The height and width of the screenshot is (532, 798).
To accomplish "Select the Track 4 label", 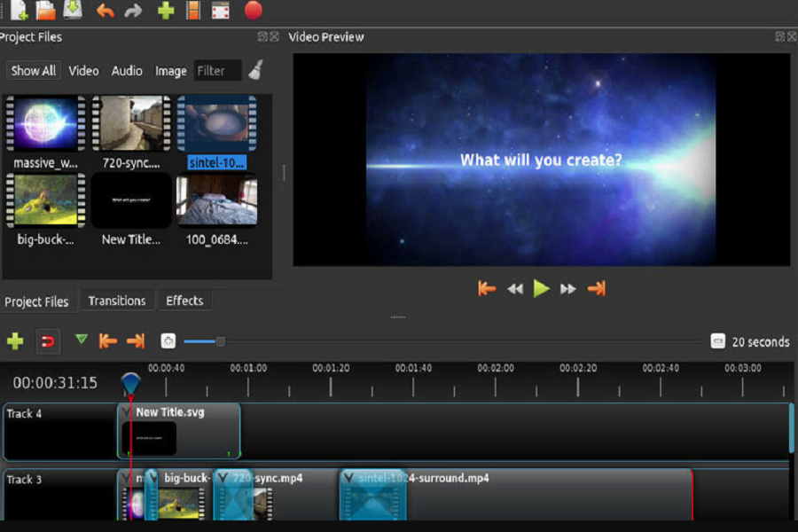I will point(25,413).
